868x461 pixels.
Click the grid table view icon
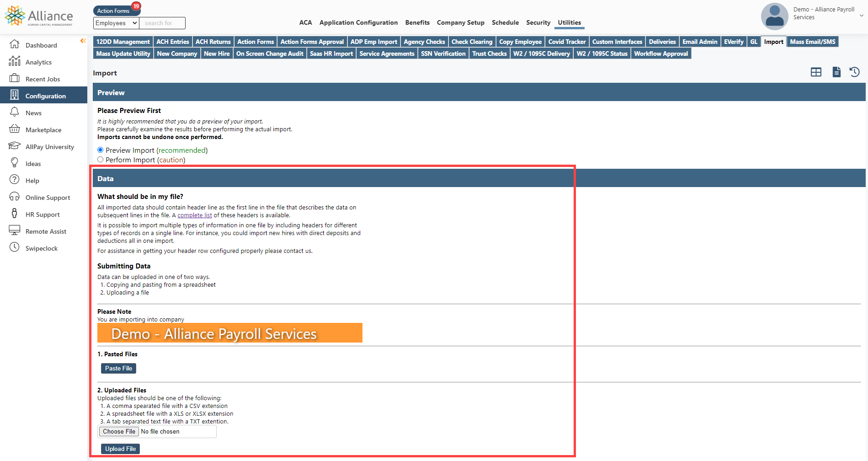coord(816,72)
